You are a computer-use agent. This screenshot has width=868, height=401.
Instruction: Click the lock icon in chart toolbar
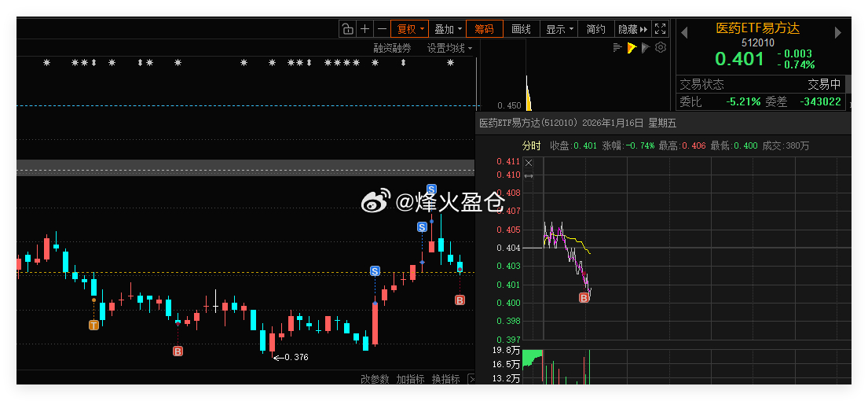[347, 29]
